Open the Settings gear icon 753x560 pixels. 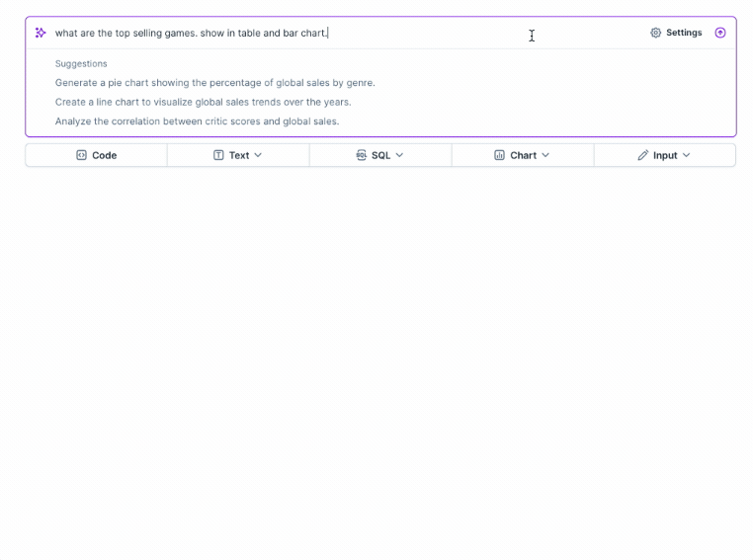[655, 33]
